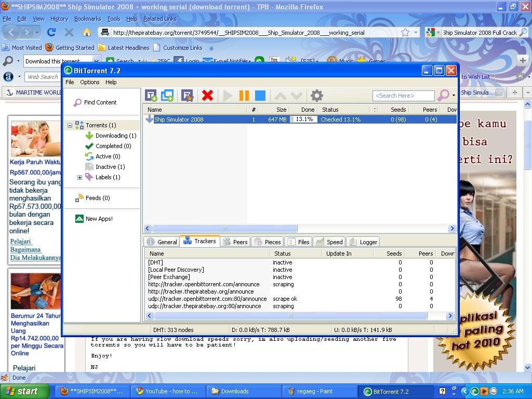Bookmark this page with star icon
532x399 pixels.
[x=405, y=33]
